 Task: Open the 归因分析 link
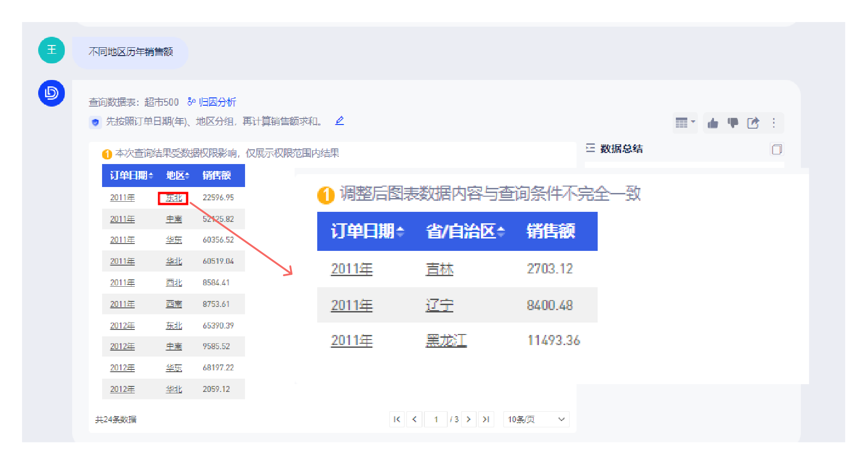(x=212, y=102)
